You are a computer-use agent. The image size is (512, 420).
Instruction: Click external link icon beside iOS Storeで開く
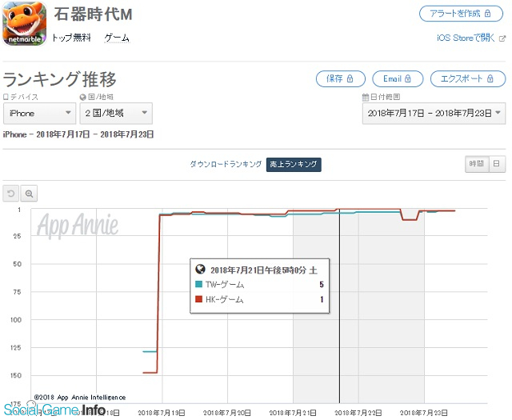pyautogui.click(x=502, y=38)
